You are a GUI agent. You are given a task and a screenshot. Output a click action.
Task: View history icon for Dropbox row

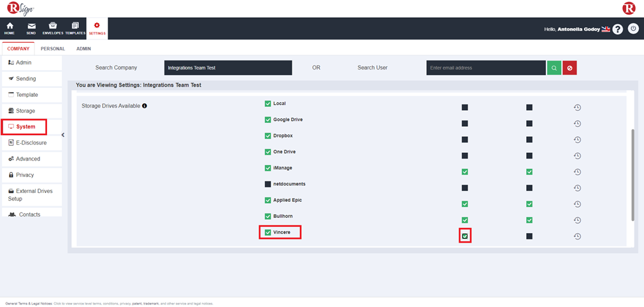point(577,139)
